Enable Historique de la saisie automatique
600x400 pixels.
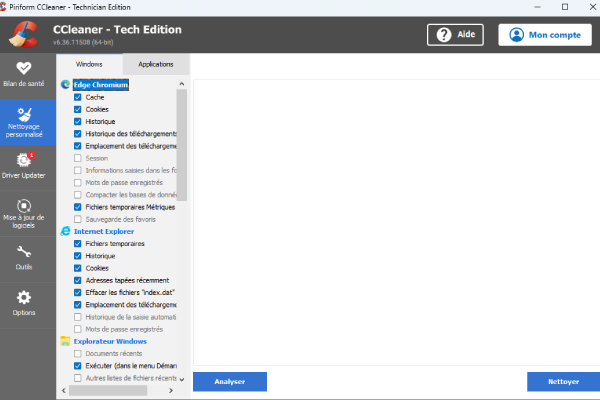coord(78,317)
